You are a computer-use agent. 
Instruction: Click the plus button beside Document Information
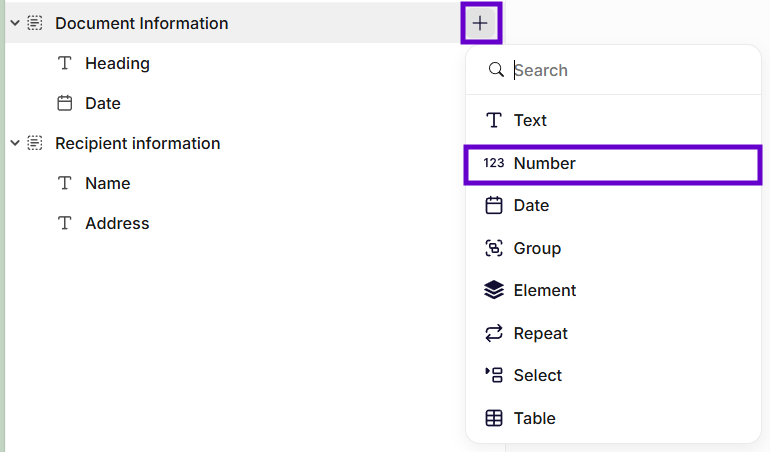click(481, 23)
